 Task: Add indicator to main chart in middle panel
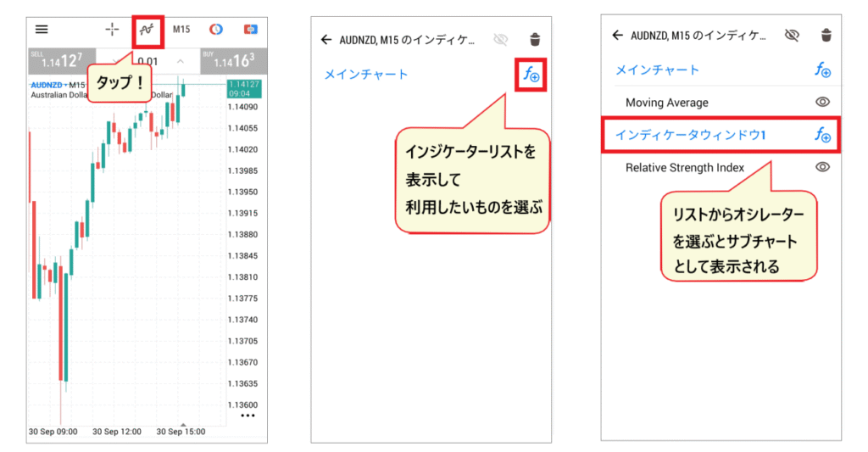(531, 75)
